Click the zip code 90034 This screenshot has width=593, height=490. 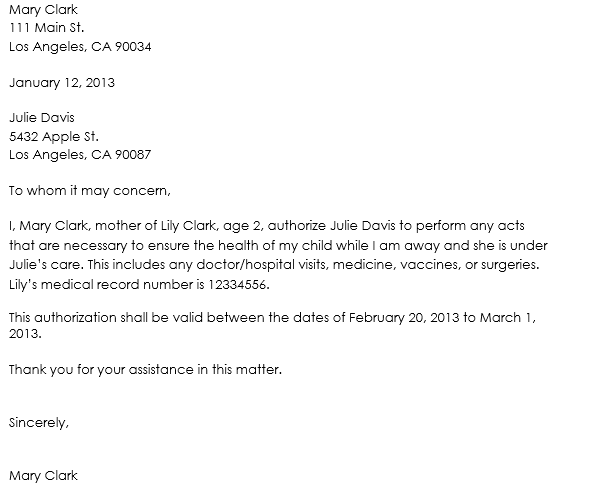[x=133, y=47]
